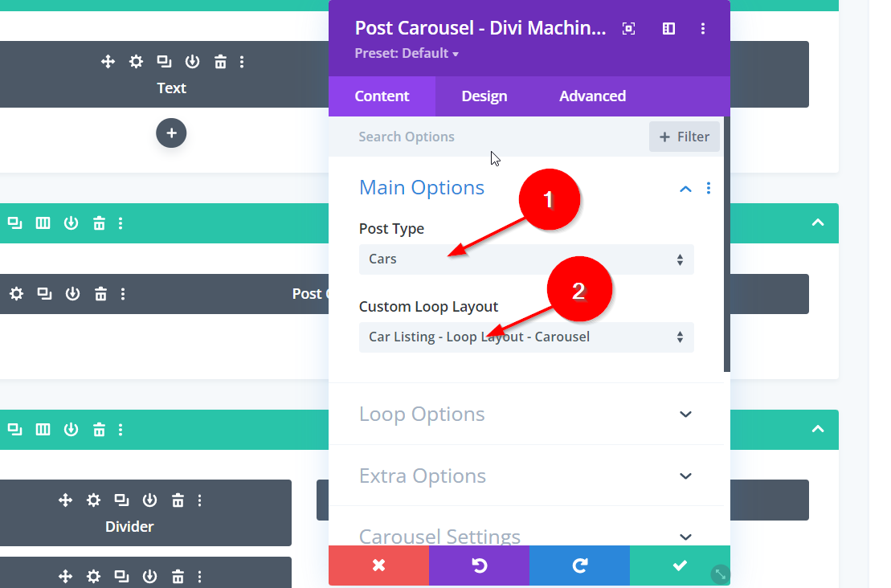The height and width of the screenshot is (588, 891).
Task: Click the expand modal fullscreen icon
Action: tap(629, 29)
